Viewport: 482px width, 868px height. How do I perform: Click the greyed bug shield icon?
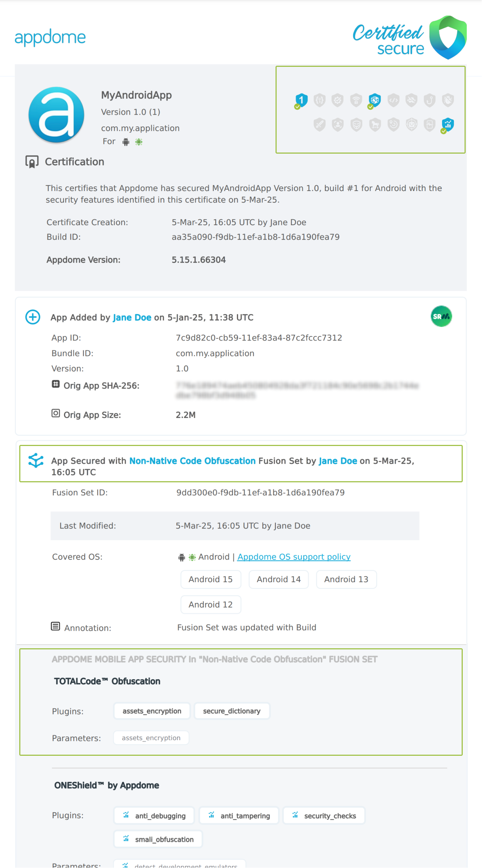point(448,100)
